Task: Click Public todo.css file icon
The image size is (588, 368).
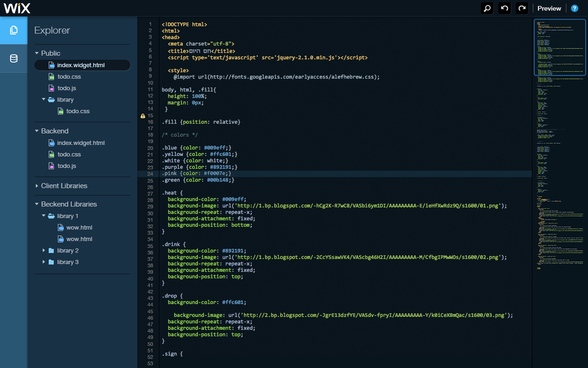Action: pos(52,77)
